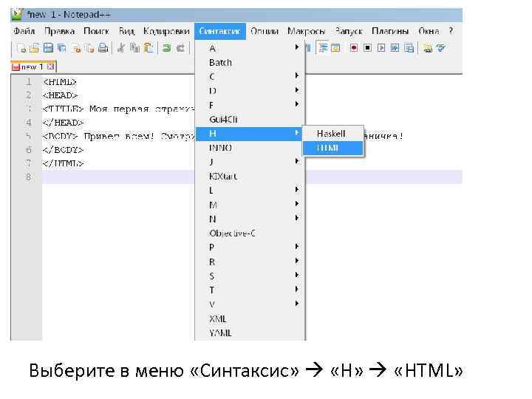The image size is (532, 399).
Task: Open the Поиск menu
Action: (96, 31)
